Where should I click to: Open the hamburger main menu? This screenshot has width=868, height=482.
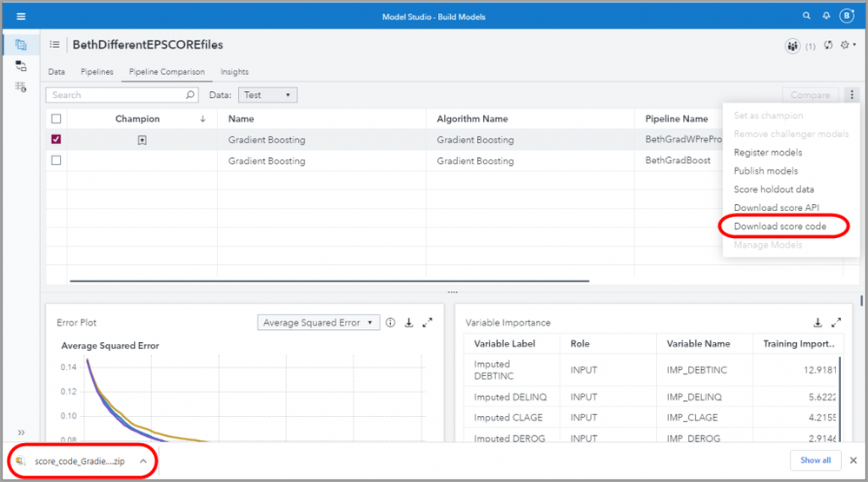click(x=21, y=17)
